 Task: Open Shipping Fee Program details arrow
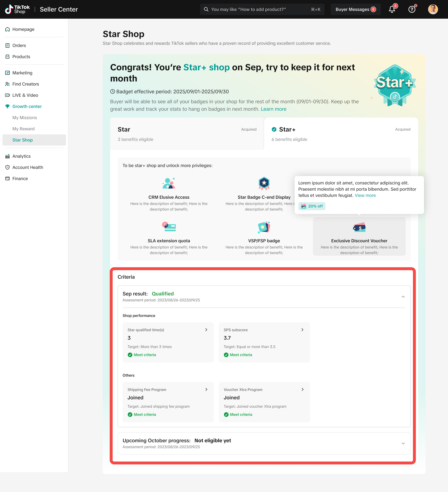(206, 390)
